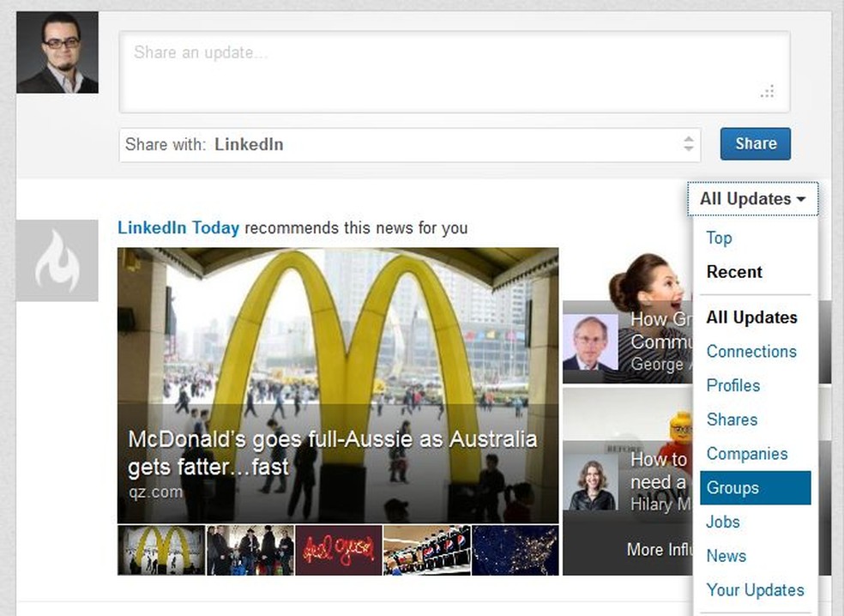Screen dimensions: 844x616
Task: Click the stepper arrows beside Share with
Action: click(688, 144)
